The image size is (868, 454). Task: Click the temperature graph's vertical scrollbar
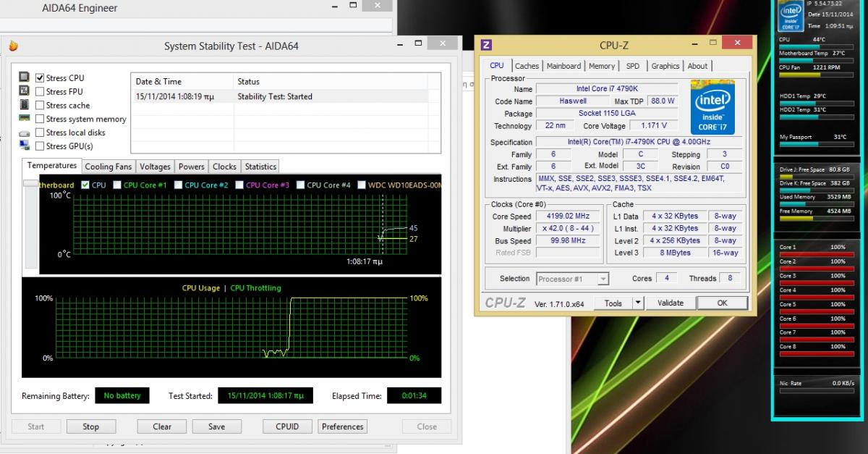click(x=30, y=224)
